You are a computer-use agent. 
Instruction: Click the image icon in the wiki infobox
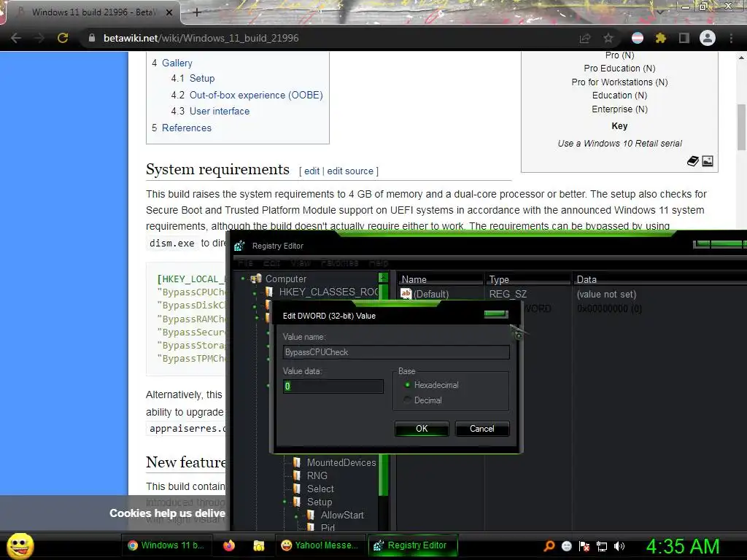point(708,161)
